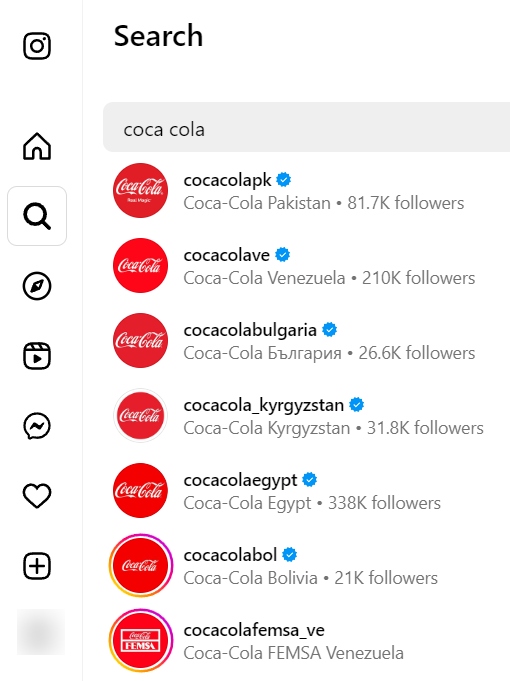Image resolution: width=510 pixels, height=681 pixels.
Task: Open Messenger direct messages icon
Action: tap(37, 426)
